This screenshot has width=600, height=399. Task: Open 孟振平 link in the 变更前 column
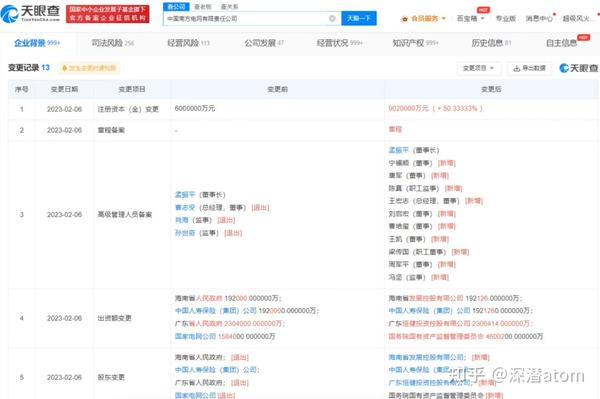point(185,195)
